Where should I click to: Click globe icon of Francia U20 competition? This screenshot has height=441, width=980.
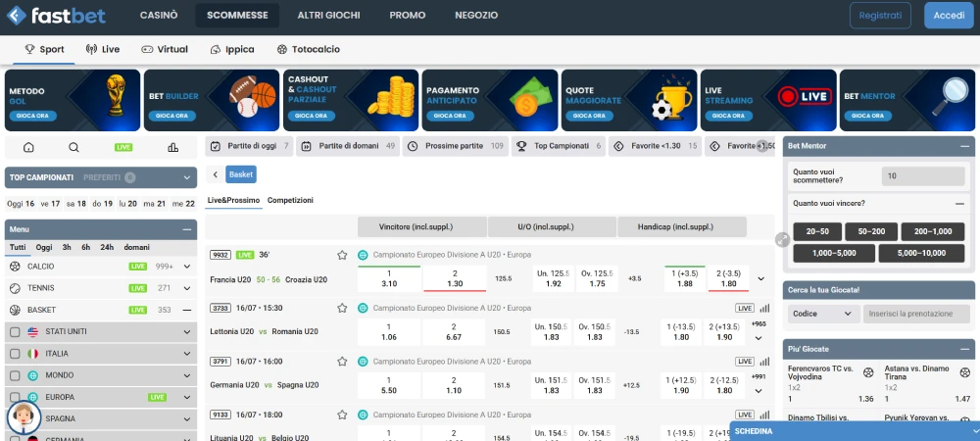point(363,255)
